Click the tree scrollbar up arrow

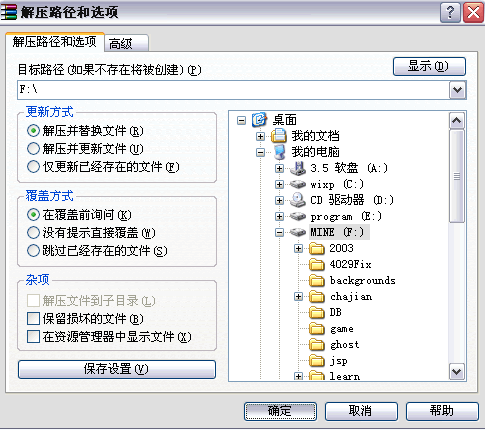point(457,121)
